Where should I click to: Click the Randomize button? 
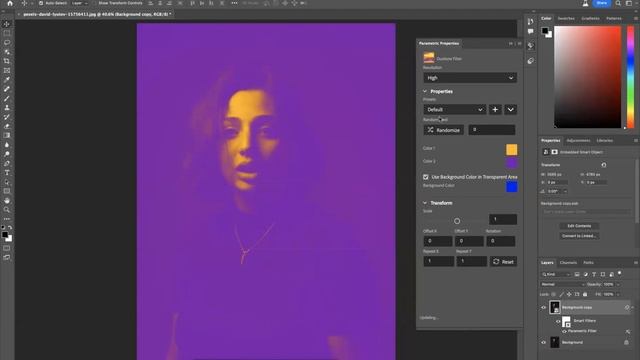pyautogui.click(x=443, y=130)
